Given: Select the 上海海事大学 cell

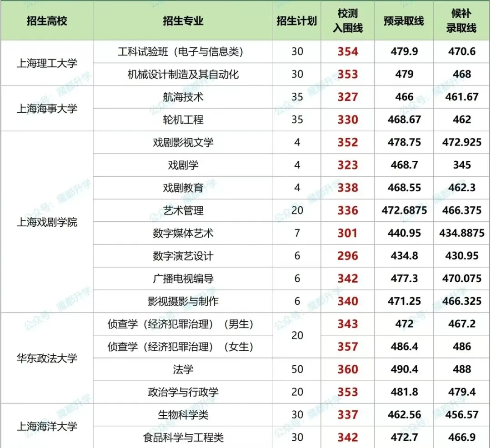Looking at the screenshot, I should pos(47,109).
